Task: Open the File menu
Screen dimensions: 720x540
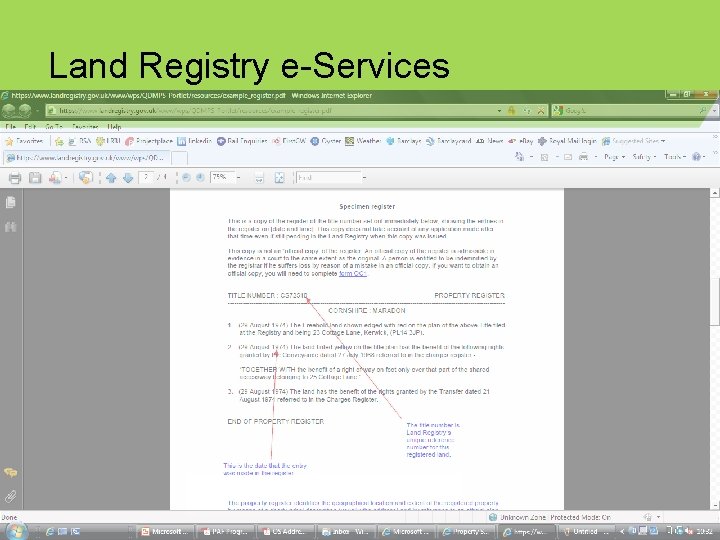Action: (x=11, y=127)
